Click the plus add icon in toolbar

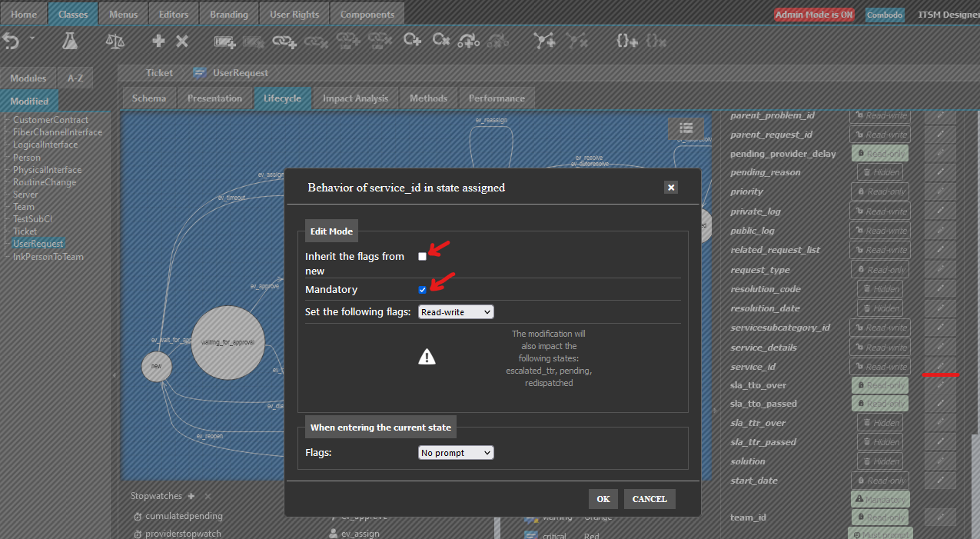(x=158, y=42)
